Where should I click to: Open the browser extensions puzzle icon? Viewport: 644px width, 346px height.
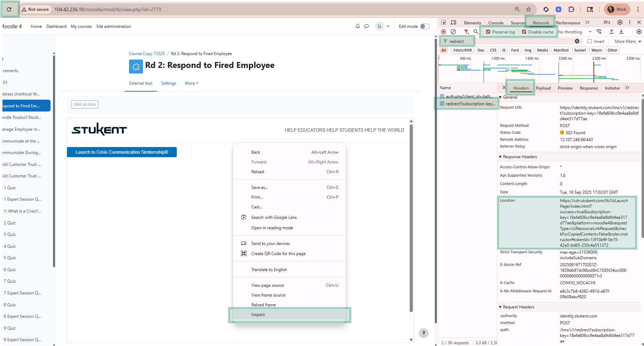[x=571, y=9]
